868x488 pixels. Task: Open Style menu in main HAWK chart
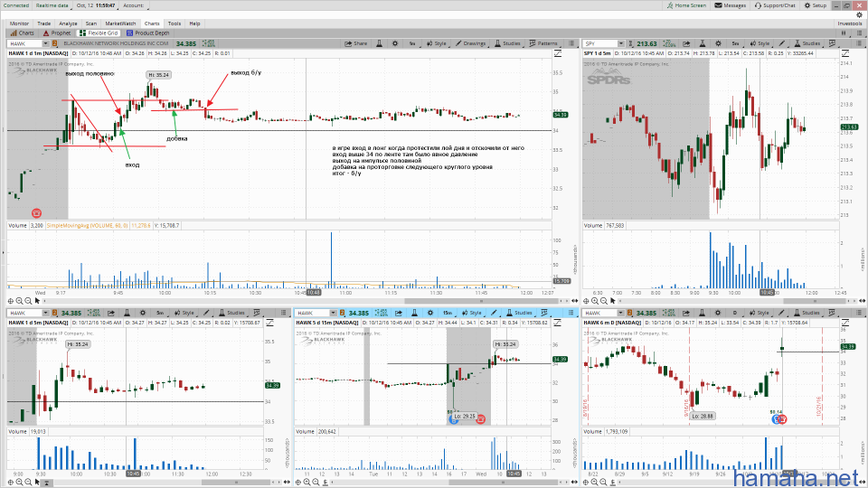click(x=436, y=43)
